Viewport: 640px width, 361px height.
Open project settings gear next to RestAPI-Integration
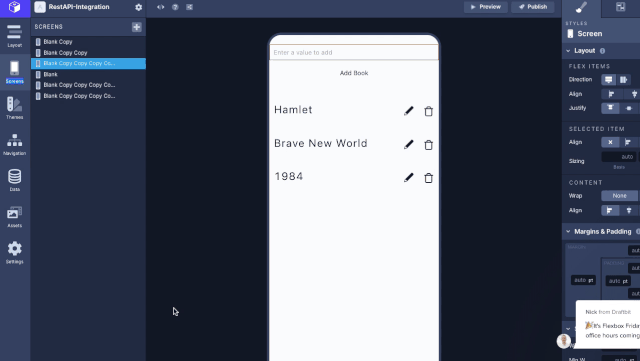point(139,7)
